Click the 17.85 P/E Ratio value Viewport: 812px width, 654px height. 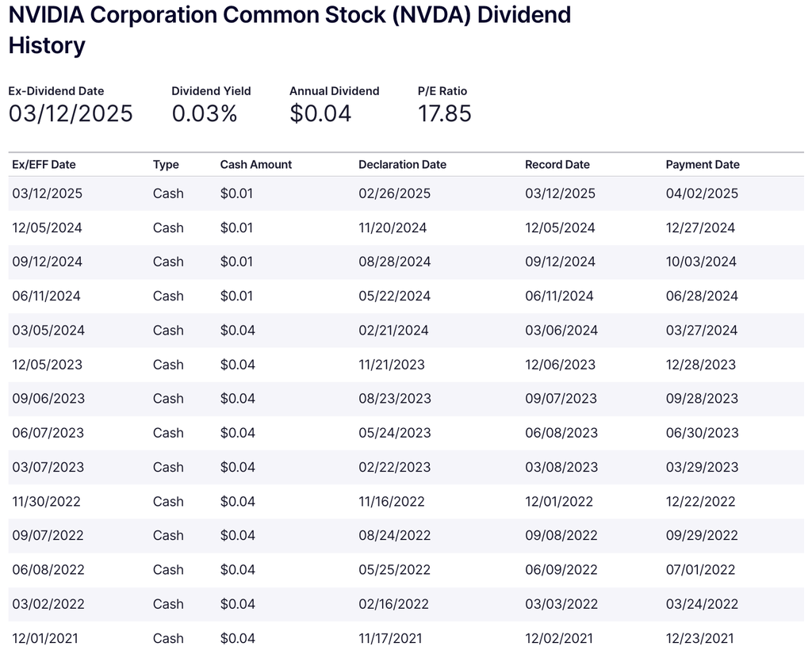(x=444, y=114)
